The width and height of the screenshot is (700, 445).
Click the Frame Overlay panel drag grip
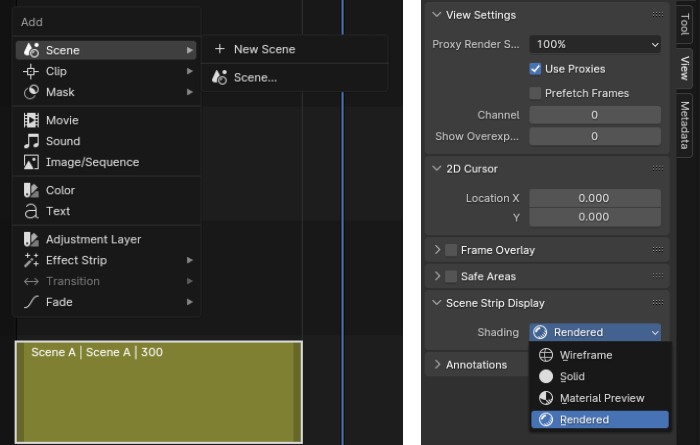658,250
